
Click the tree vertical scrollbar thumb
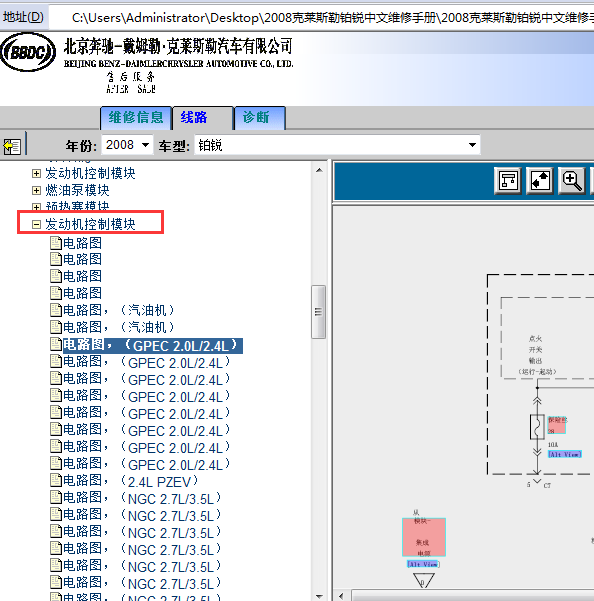318,312
